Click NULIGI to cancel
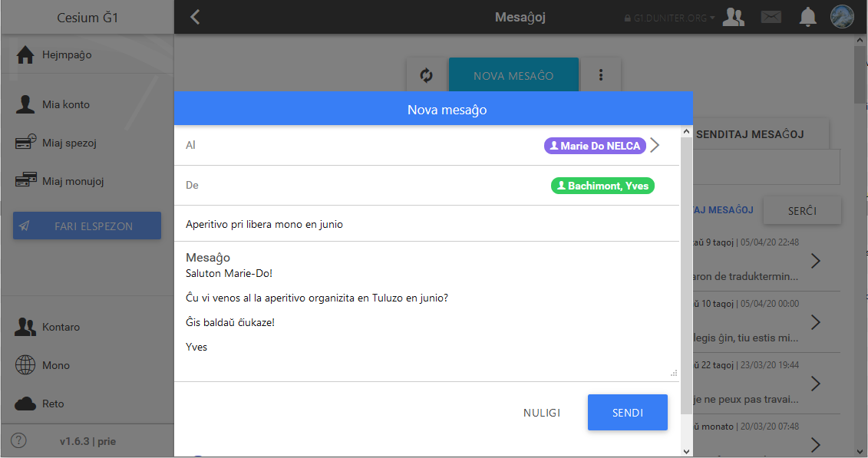 click(541, 413)
